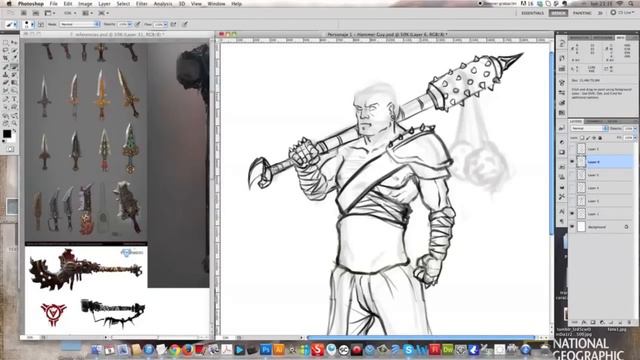Image resolution: width=640 pixels, height=360 pixels.
Task: Show more workspaces chevron
Action: coord(600,13)
